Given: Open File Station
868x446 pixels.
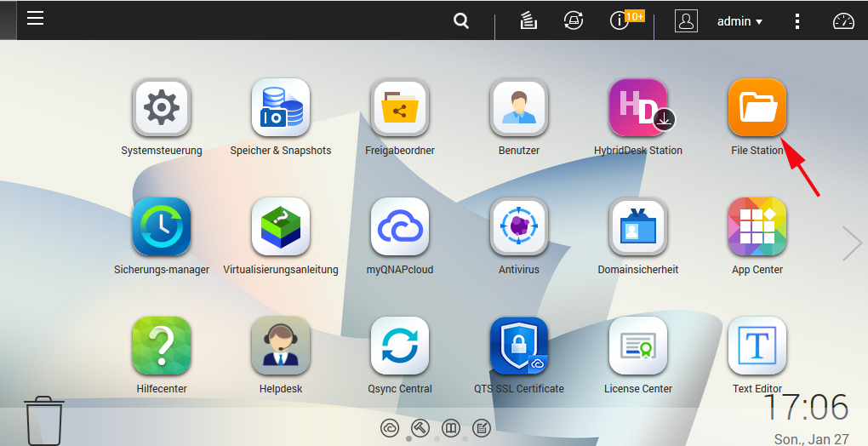Looking at the screenshot, I should coord(757,107).
